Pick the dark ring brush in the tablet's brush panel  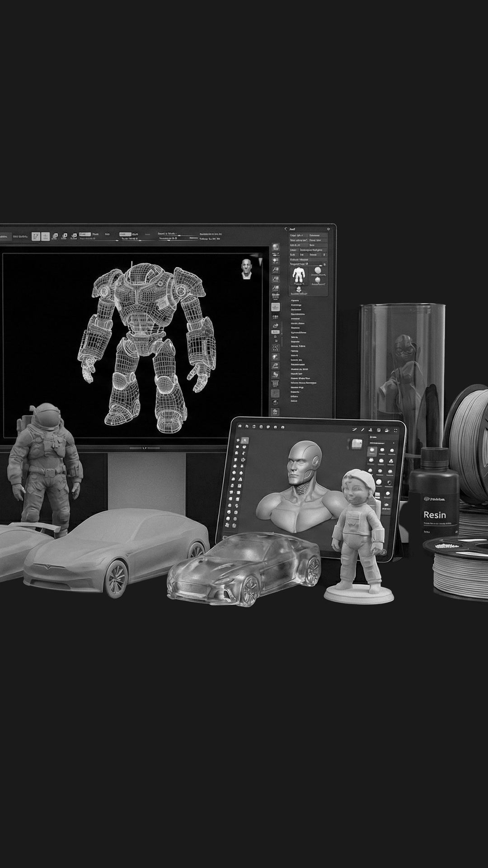(389, 482)
